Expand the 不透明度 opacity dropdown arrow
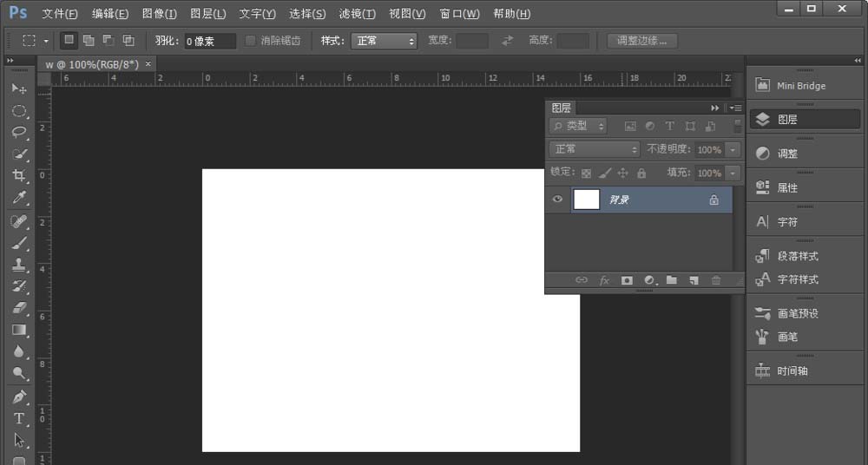The width and height of the screenshot is (868, 465). click(x=733, y=149)
